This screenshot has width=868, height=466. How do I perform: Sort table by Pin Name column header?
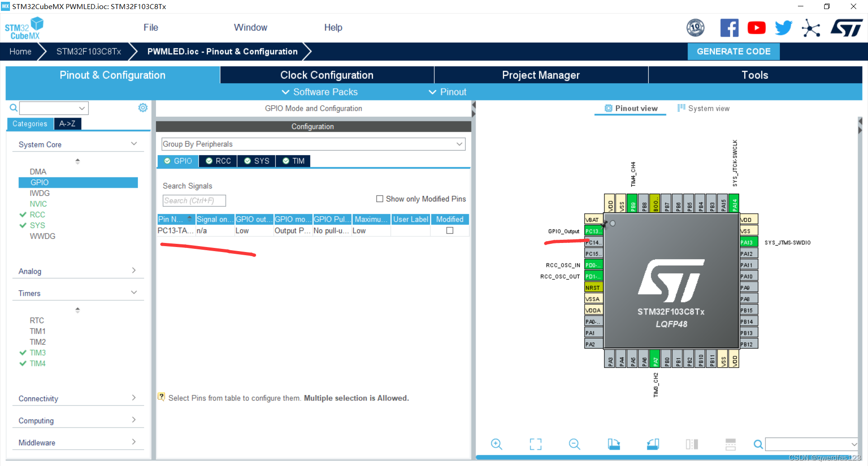[x=176, y=219]
